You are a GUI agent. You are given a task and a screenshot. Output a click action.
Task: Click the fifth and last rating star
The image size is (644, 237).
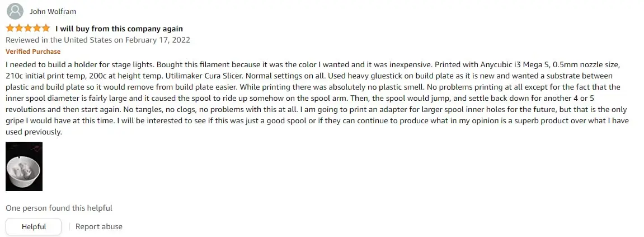[x=45, y=29]
